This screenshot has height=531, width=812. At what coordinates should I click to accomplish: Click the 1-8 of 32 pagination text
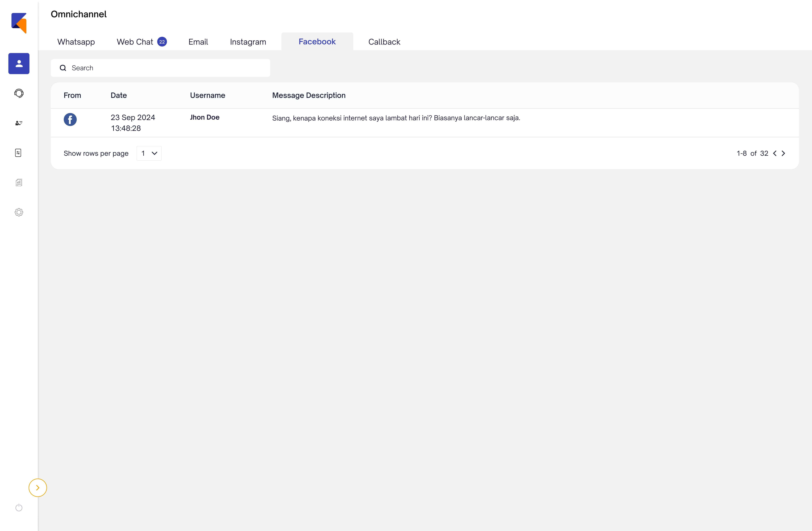click(x=752, y=153)
